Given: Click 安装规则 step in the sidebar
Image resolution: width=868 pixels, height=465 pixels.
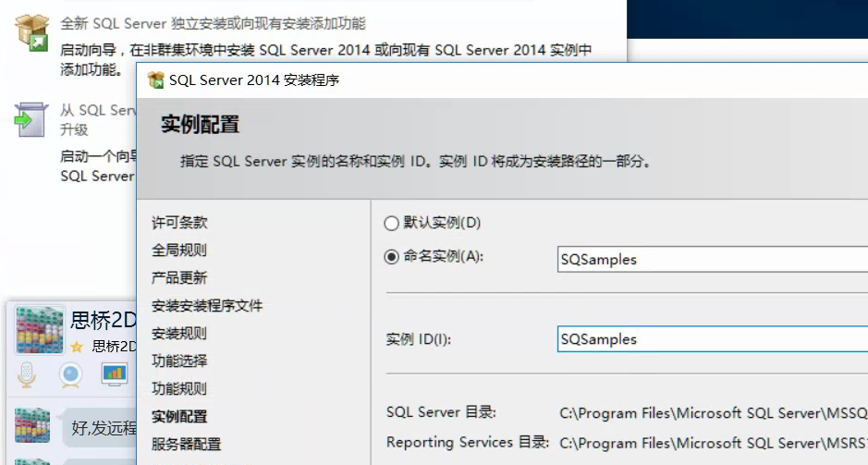Looking at the screenshot, I should (179, 334).
